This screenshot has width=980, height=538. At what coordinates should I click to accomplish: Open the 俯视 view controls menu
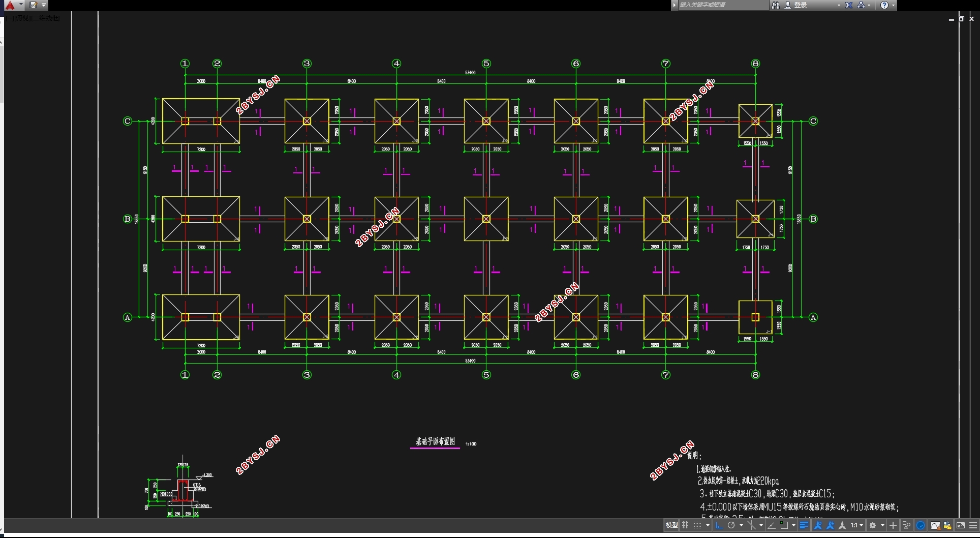[22, 18]
